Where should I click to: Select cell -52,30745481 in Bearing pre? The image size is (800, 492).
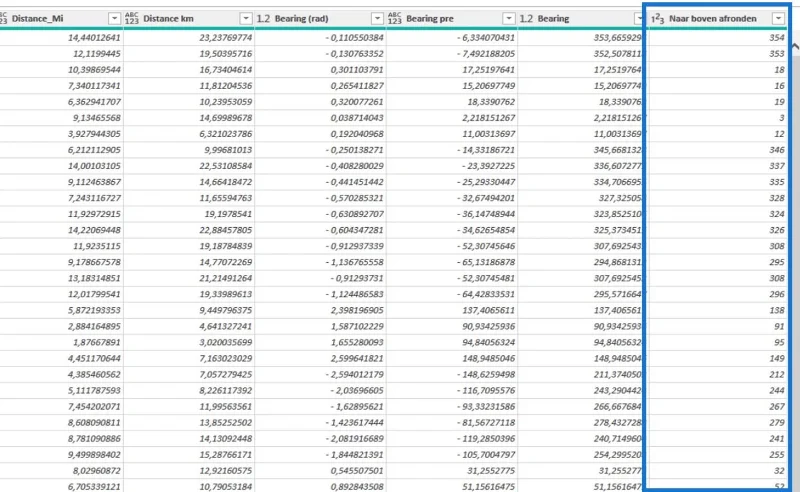coord(486,278)
